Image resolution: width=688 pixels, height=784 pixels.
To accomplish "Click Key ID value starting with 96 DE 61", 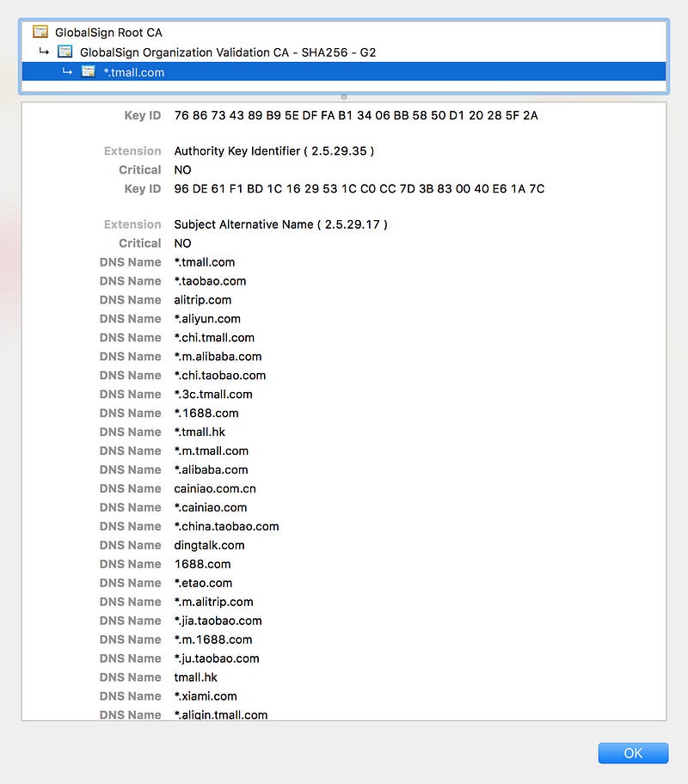I will tap(359, 189).
